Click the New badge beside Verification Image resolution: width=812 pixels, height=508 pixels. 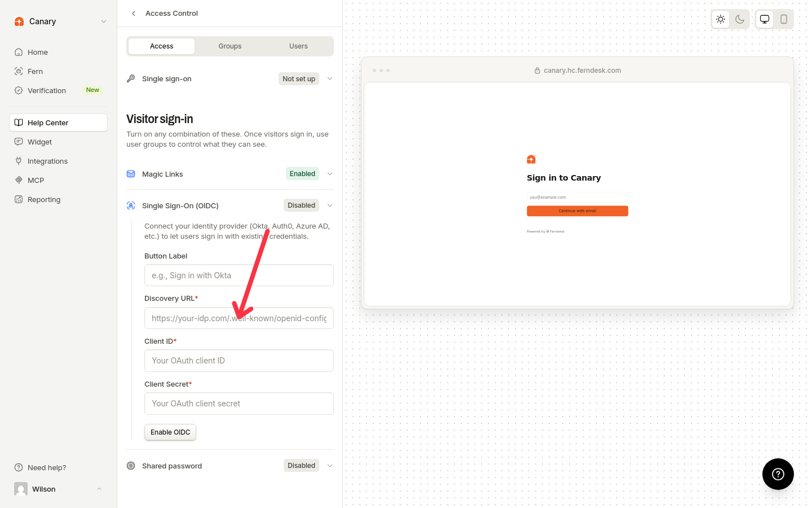click(92, 90)
